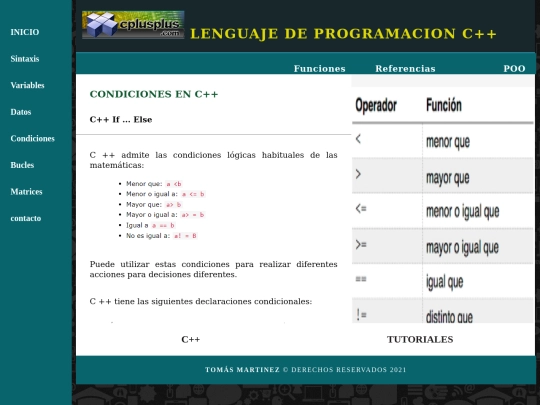Click the 'distinto que' table cell
This screenshot has width=540, height=405.
tap(449, 316)
